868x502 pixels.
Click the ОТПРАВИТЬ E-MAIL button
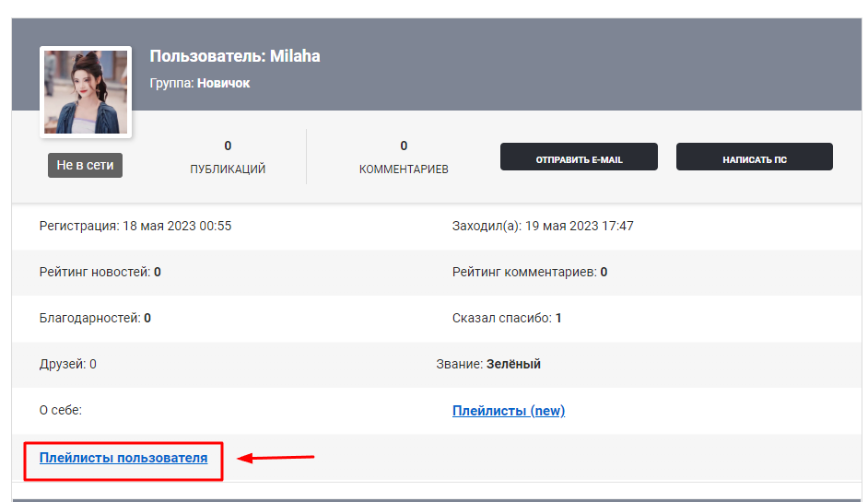579,157
